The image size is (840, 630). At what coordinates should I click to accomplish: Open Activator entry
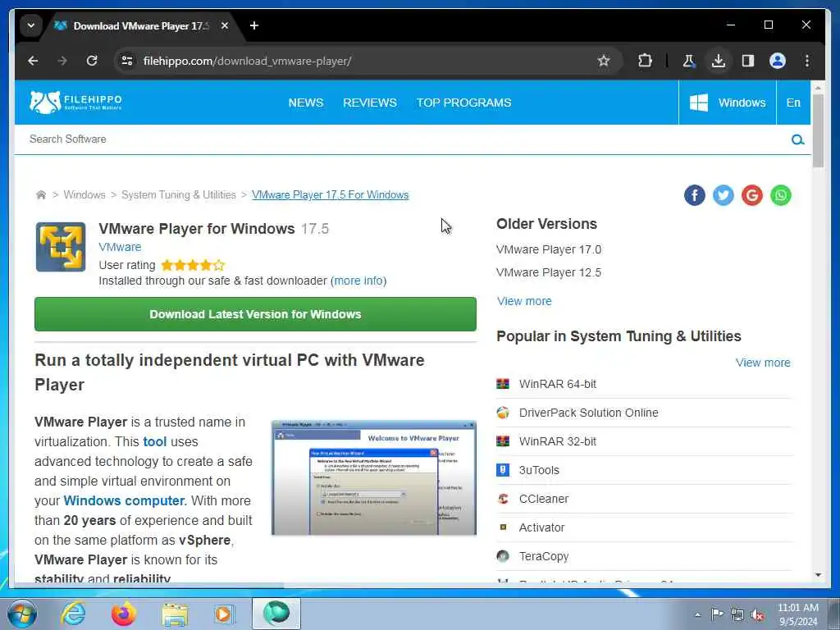point(541,527)
